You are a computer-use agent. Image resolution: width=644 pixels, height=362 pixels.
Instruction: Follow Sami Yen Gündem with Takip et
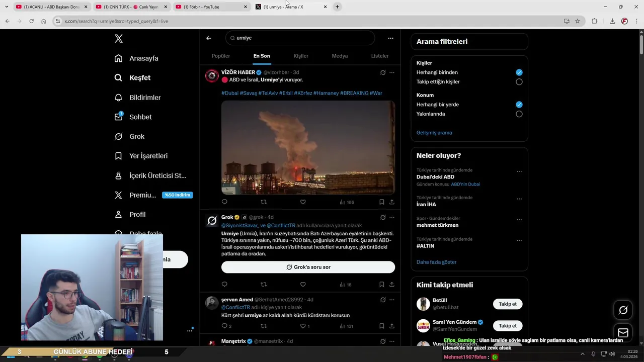pyautogui.click(x=508, y=326)
